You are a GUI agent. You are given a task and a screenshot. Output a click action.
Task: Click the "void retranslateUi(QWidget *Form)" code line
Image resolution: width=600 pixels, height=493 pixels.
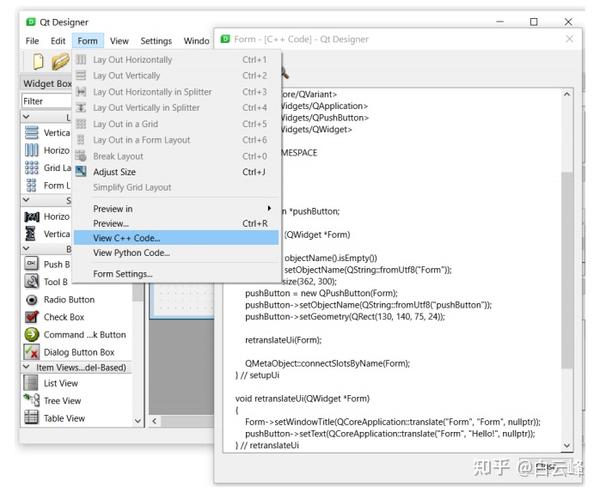tap(302, 398)
